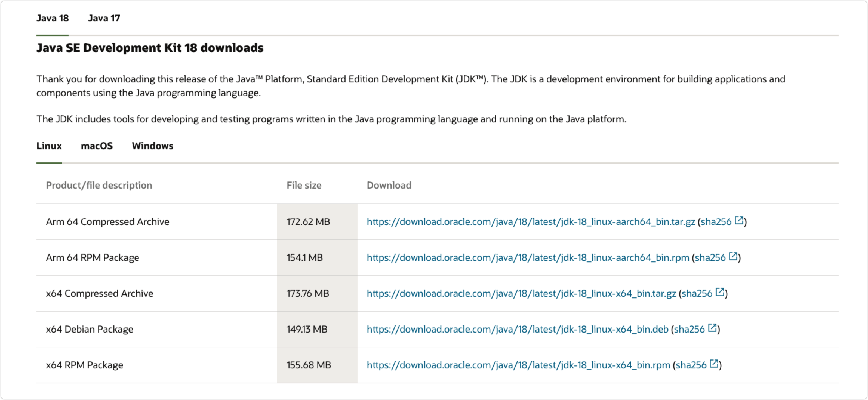
Task: Download the linux-aarch64 tar.gz archive link
Action: 530,222
